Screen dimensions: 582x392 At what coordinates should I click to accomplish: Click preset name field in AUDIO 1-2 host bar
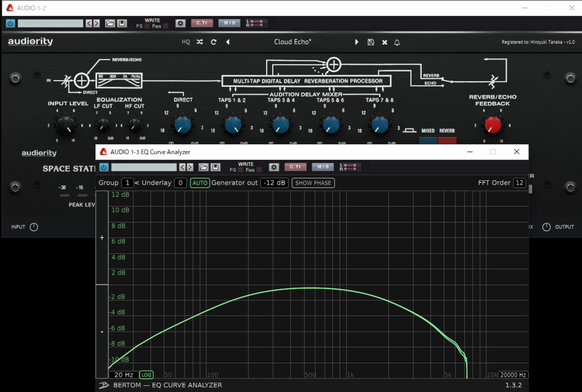click(51, 23)
